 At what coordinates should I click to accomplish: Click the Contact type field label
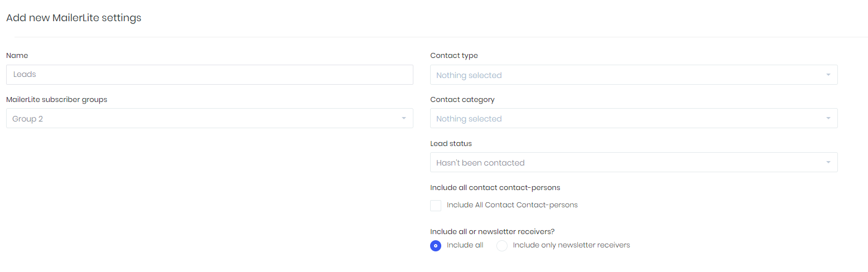454,56
